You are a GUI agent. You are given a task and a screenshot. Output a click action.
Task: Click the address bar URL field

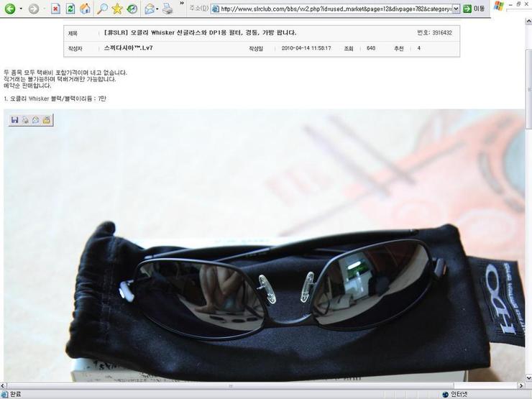(x=331, y=9)
